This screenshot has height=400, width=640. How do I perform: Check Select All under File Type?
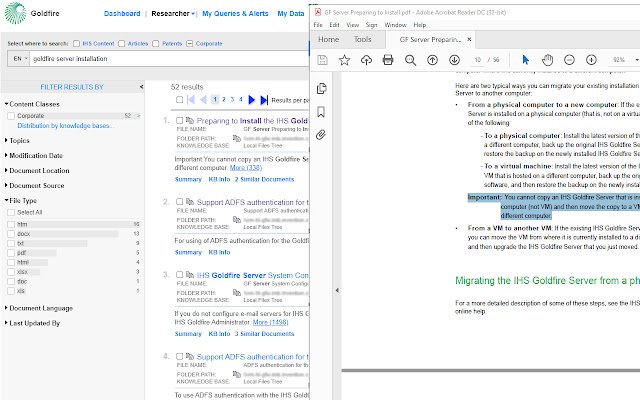pyautogui.click(x=11, y=212)
